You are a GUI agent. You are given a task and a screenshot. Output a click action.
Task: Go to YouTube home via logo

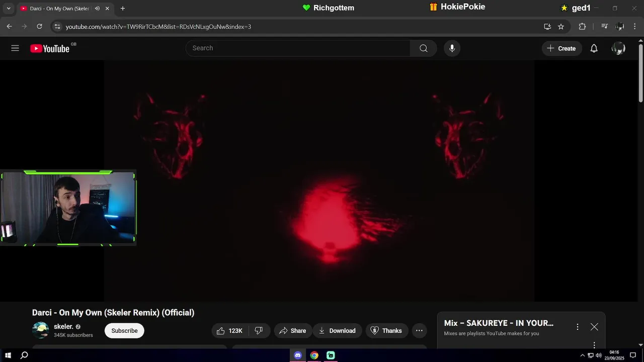point(49,48)
